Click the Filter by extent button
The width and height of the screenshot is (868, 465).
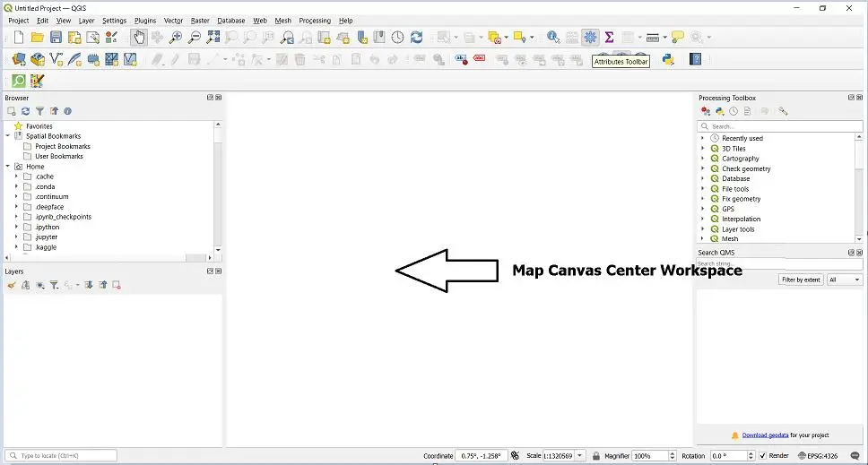point(800,280)
